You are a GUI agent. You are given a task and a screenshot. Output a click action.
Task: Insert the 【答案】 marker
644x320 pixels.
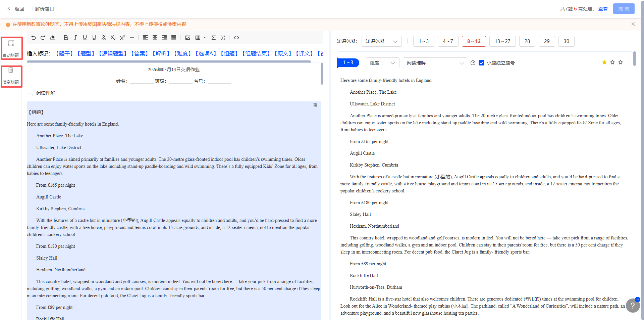coord(139,54)
